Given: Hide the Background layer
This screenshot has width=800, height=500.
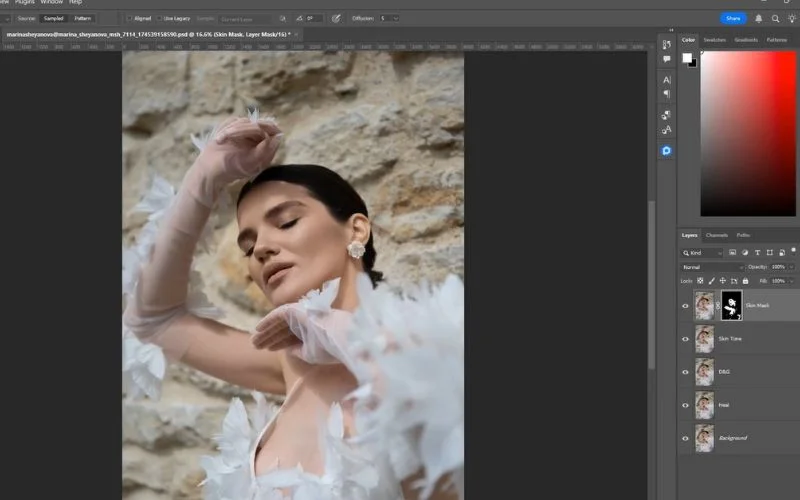Looking at the screenshot, I should (685, 438).
